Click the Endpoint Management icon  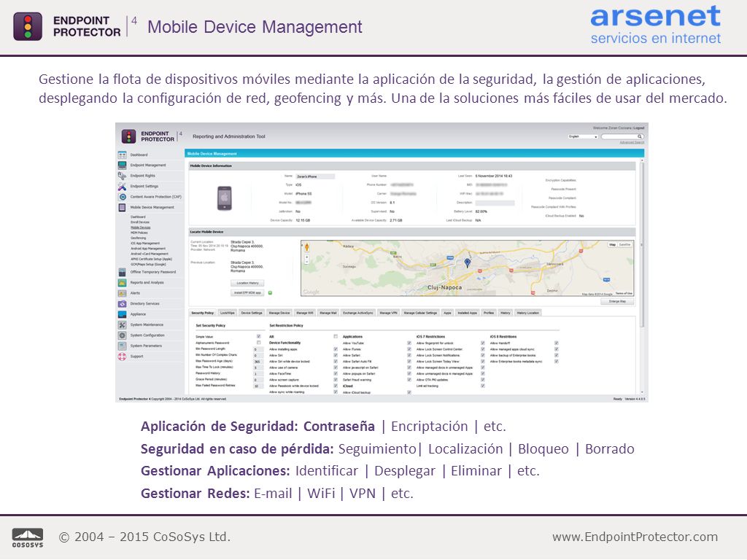[122, 166]
